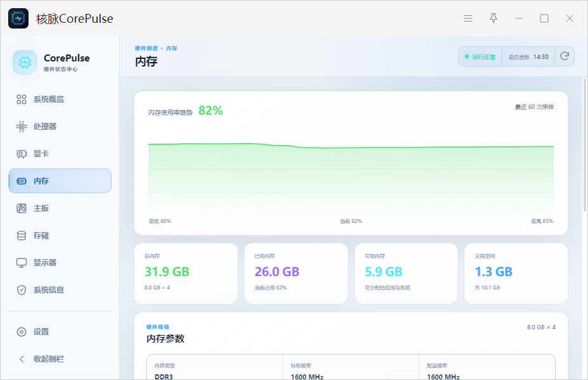This screenshot has width=588, height=380.
Task: Click the 主板 motherboard icon
Action: (x=22, y=208)
